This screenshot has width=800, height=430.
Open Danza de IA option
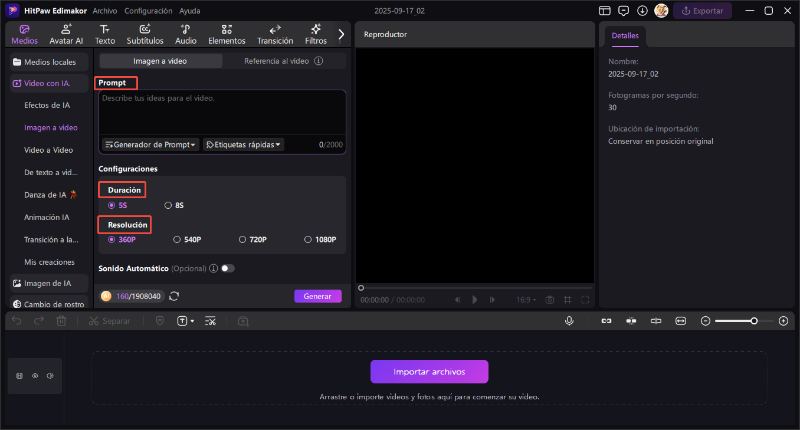coord(50,195)
